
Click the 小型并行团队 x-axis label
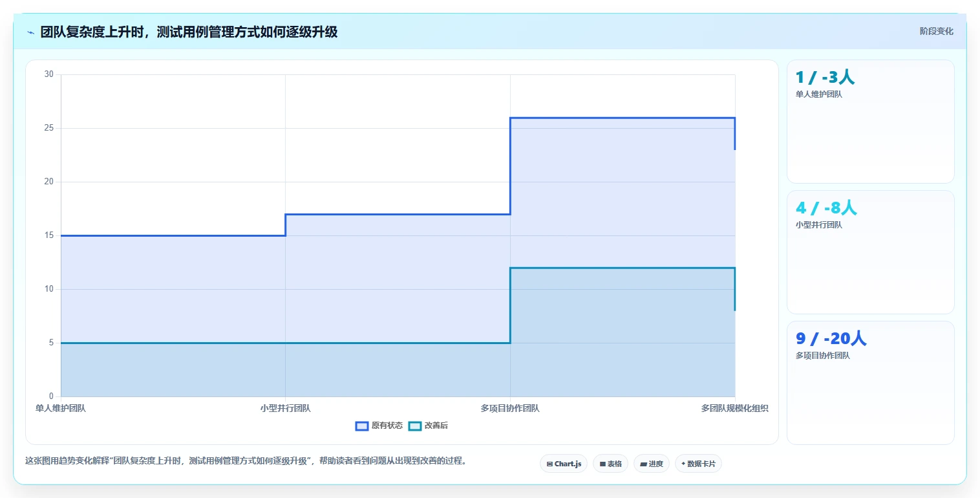[x=285, y=408]
